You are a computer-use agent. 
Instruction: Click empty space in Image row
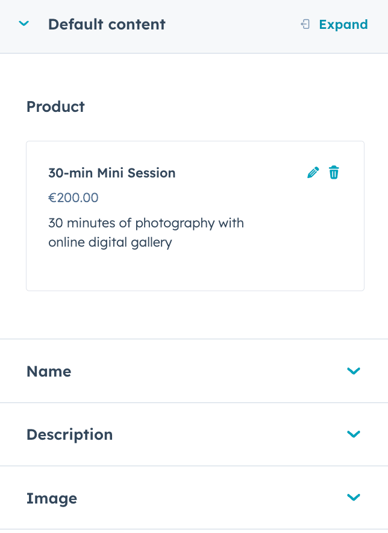(204, 498)
